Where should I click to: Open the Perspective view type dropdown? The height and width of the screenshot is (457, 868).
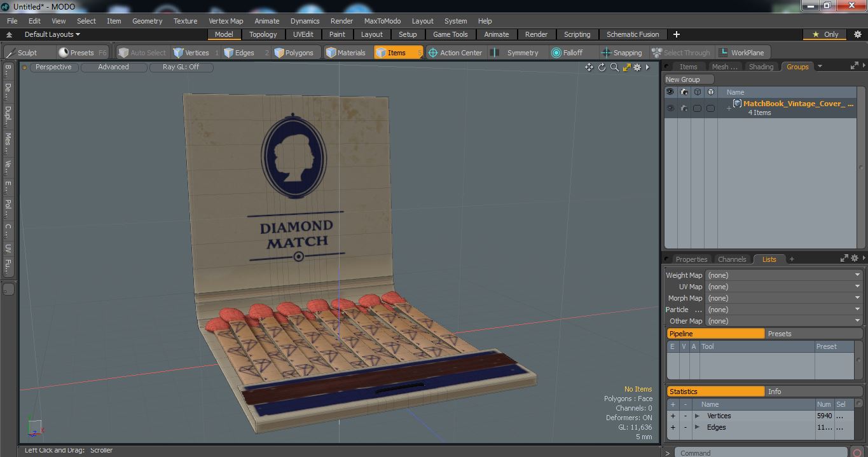click(53, 67)
